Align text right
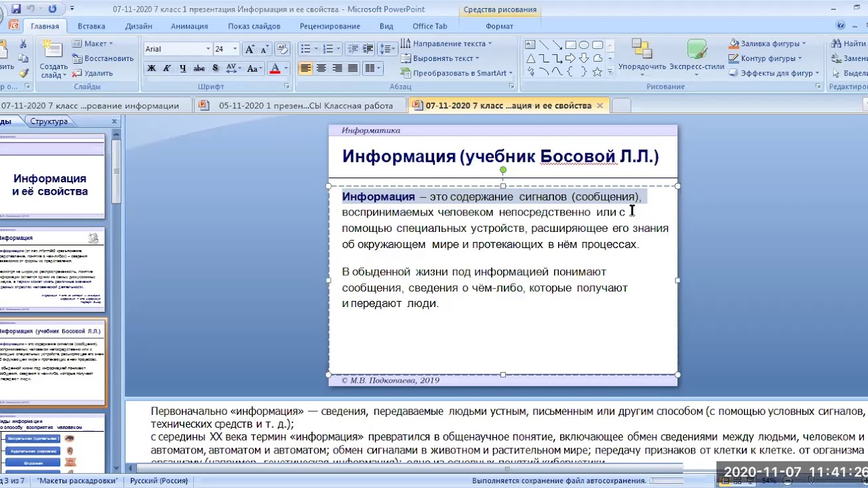Screen dimensions: 868x488 pyautogui.click(x=337, y=68)
